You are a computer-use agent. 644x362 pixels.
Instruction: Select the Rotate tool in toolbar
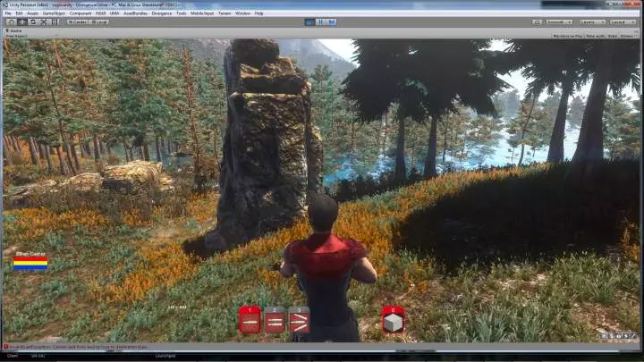click(x=33, y=21)
